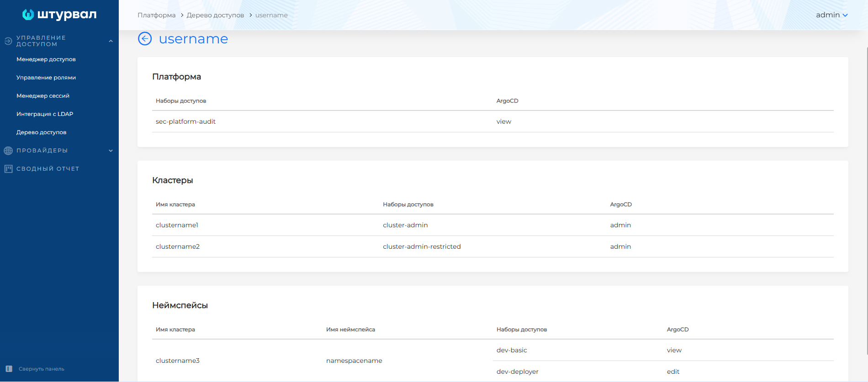The width and height of the screenshot is (868, 382).
Task: Click Платформа breadcrumb link
Action: [x=156, y=15]
